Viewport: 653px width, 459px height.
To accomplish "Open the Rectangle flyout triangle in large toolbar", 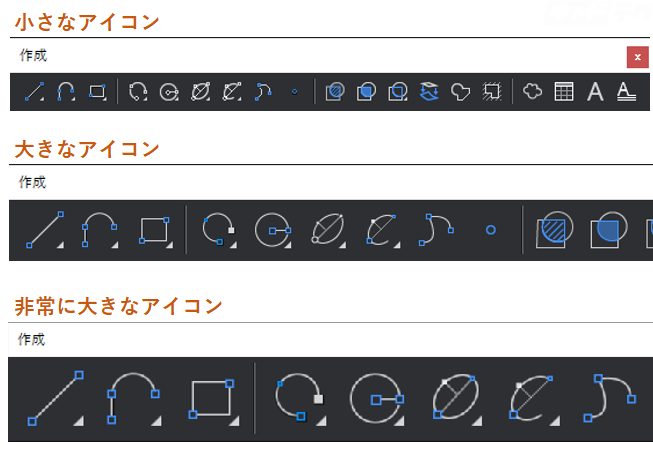I will click(x=169, y=245).
